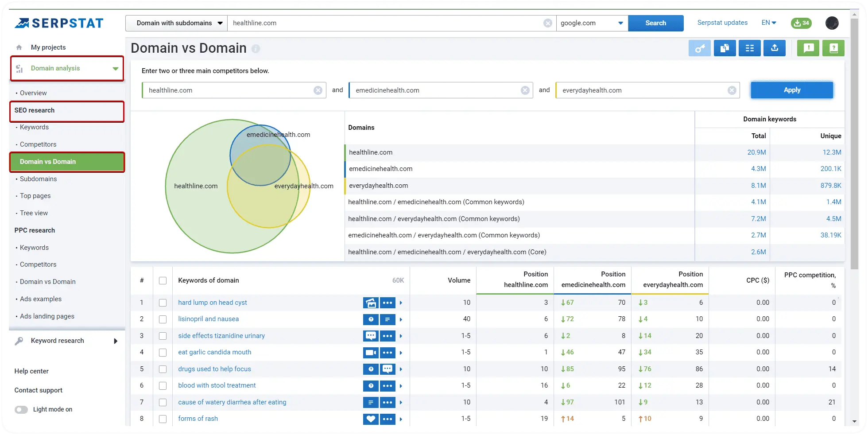Select checkbox for keyword lisinopril and nausea

tap(163, 319)
